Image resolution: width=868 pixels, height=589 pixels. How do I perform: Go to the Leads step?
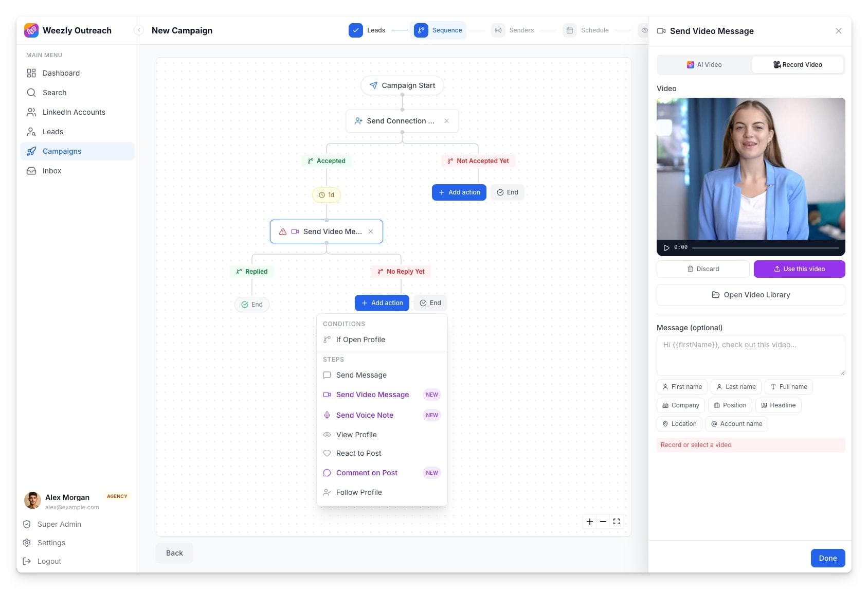367,30
